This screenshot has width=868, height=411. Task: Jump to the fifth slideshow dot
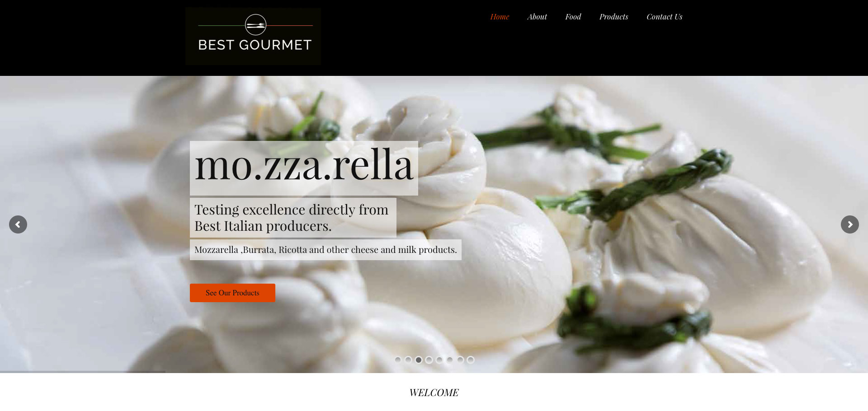coord(439,360)
